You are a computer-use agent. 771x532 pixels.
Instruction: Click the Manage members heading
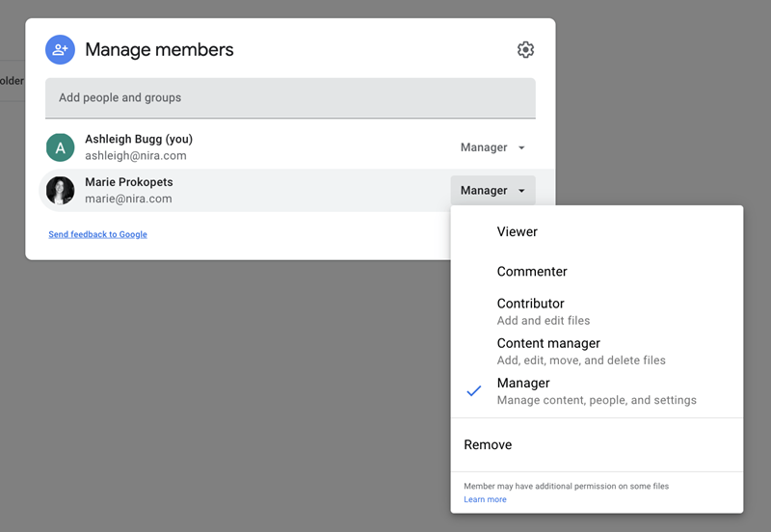[x=159, y=50]
